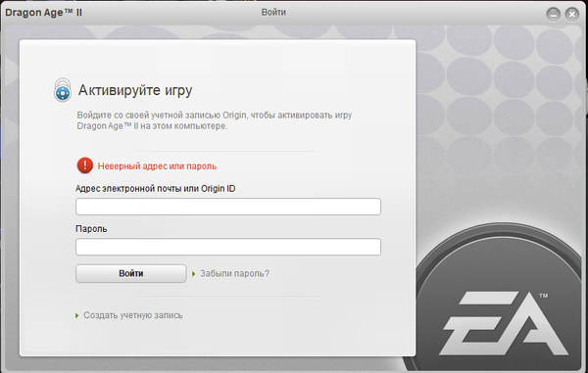The width and height of the screenshot is (588, 373).
Task: Click the Неверный адрес или пароль message
Action: (x=157, y=166)
